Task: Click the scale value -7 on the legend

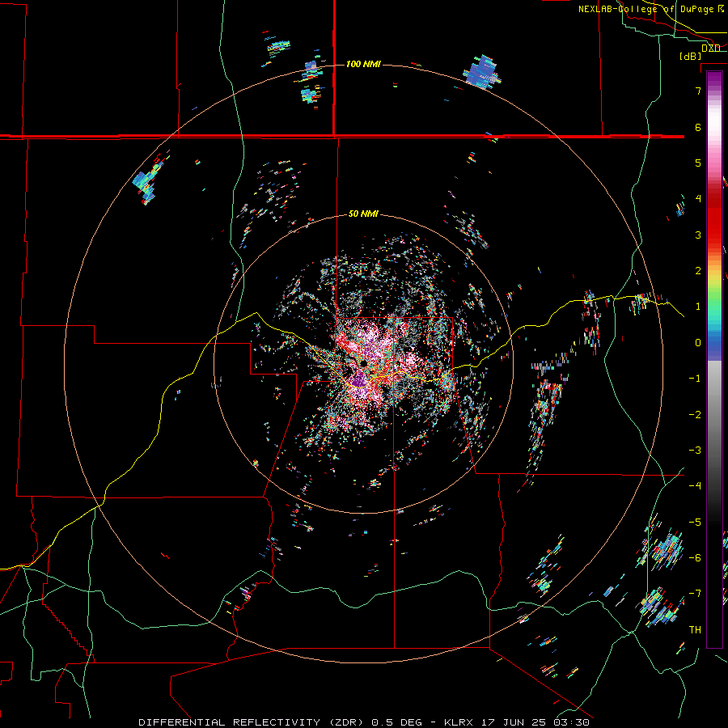Action: pos(695,594)
